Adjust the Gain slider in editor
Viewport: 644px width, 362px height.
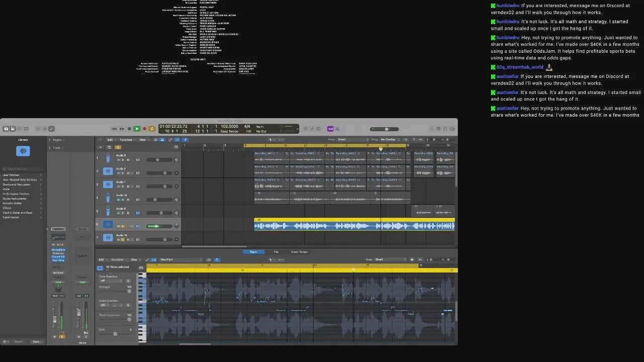(x=115, y=334)
